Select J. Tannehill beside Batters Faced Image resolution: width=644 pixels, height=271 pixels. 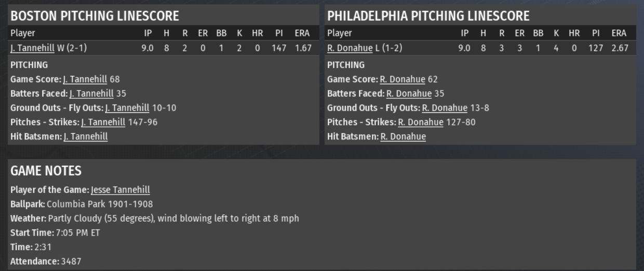pyautogui.click(x=91, y=94)
